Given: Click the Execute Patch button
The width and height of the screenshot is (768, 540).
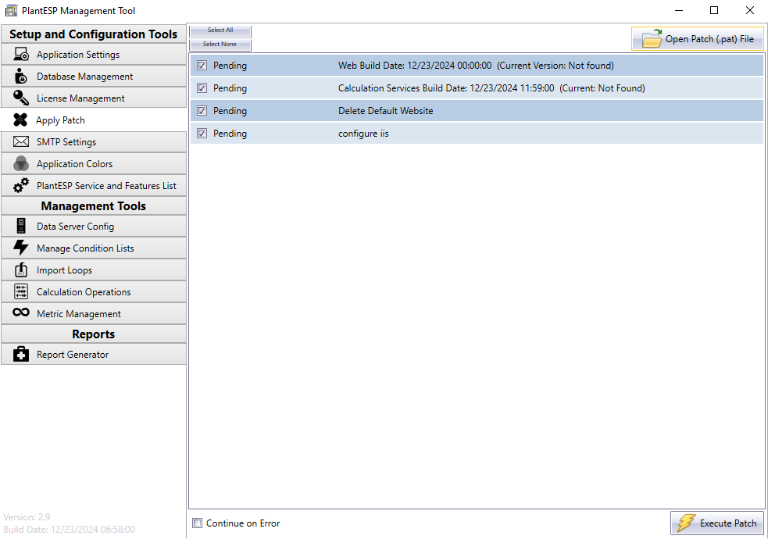Looking at the screenshot, I should tap(717, 523).
